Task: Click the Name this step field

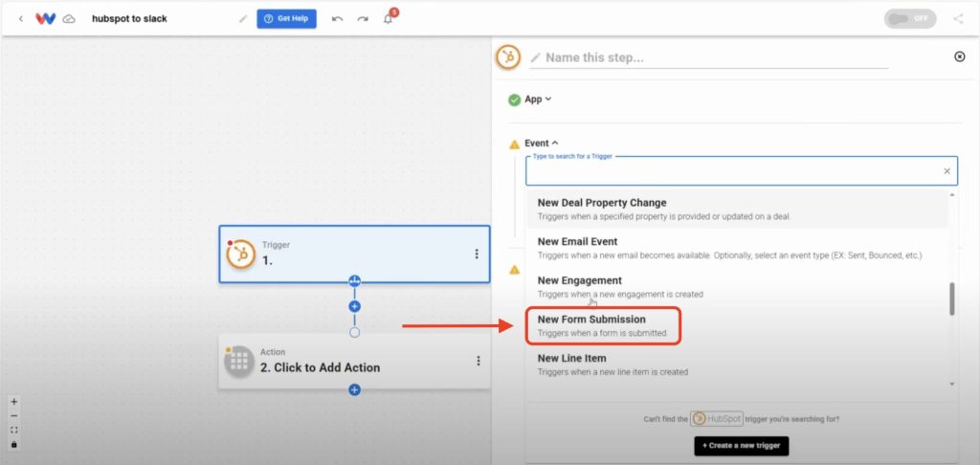Action: (x=709, y=57)
